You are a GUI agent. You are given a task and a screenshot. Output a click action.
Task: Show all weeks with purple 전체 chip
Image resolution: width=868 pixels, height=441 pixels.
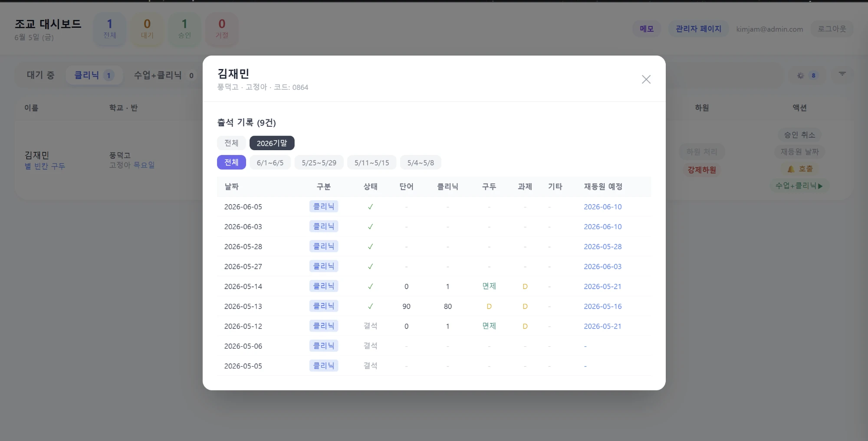point(231,162)
